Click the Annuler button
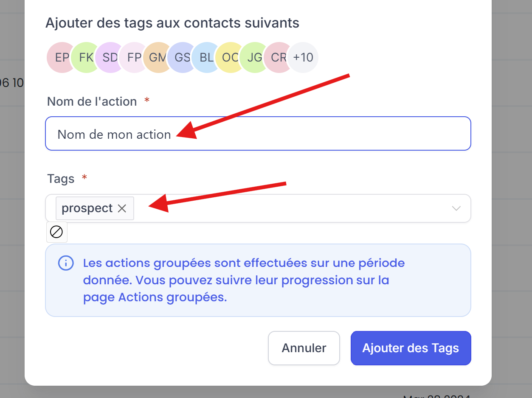Screen dimensions: 532x398 304,348
